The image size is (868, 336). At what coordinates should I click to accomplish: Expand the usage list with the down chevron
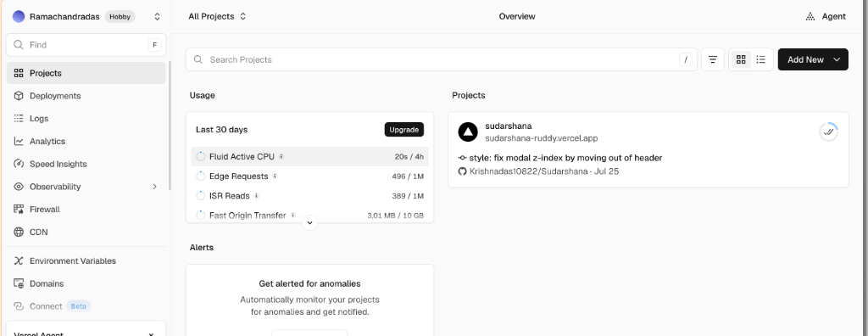310,223
